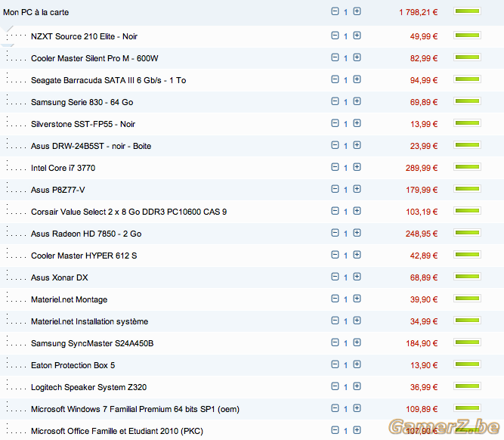Viewport: 504px width, 440px height.
Task: Open Asus Xonar DX product
Action: 60,277
